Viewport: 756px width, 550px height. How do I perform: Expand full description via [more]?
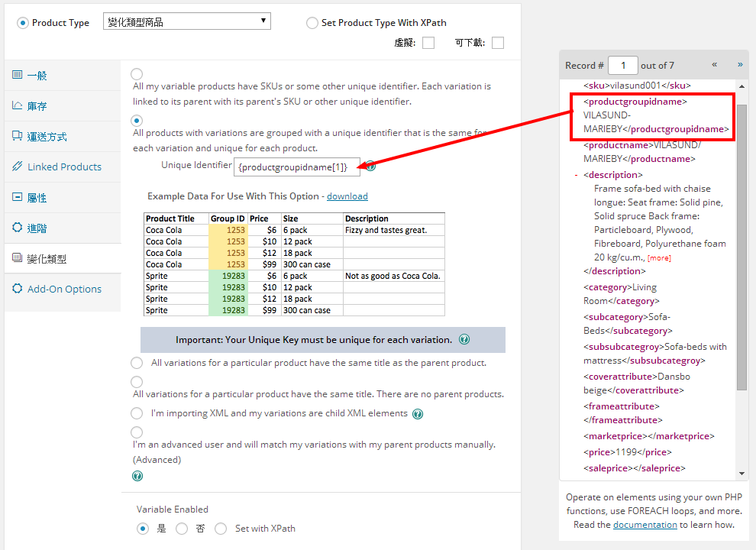pyautogui.click(x=659, y=258)
